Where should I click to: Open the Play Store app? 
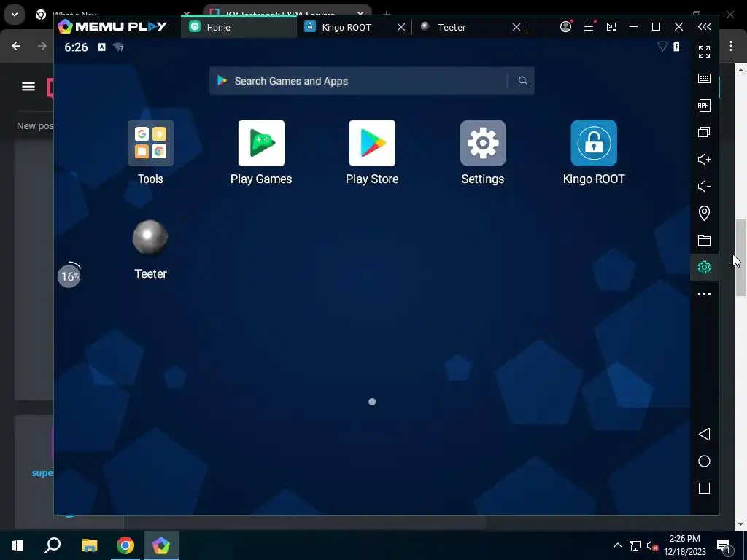pos(372,143)
